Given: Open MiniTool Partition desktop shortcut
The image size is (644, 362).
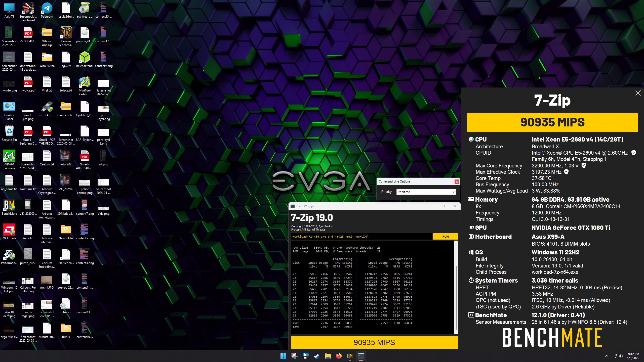Looking at the screenshot, I should click(85, 86).
